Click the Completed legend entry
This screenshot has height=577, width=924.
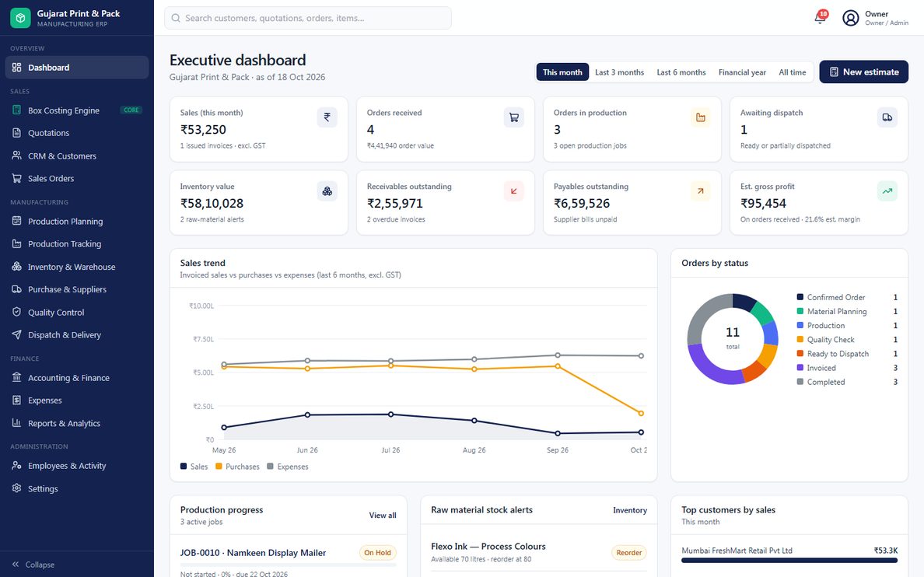(x=847, y=382)
